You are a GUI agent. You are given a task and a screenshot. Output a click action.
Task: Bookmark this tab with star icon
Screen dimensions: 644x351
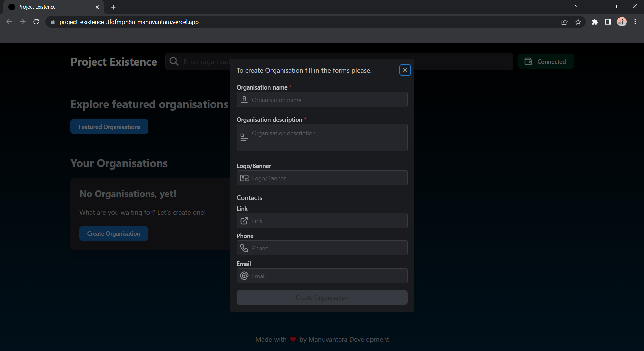[x=578, y=22]
